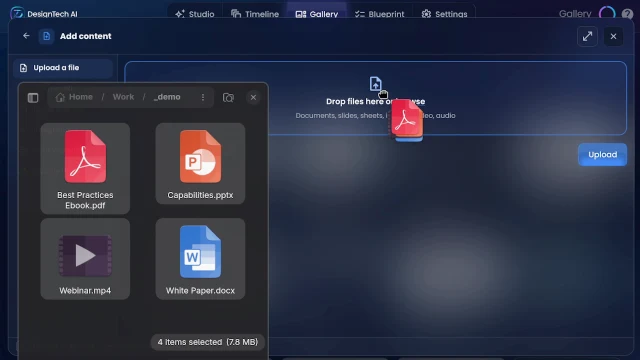
Task: Click the help question mark icon
Action: pos(627,14)
